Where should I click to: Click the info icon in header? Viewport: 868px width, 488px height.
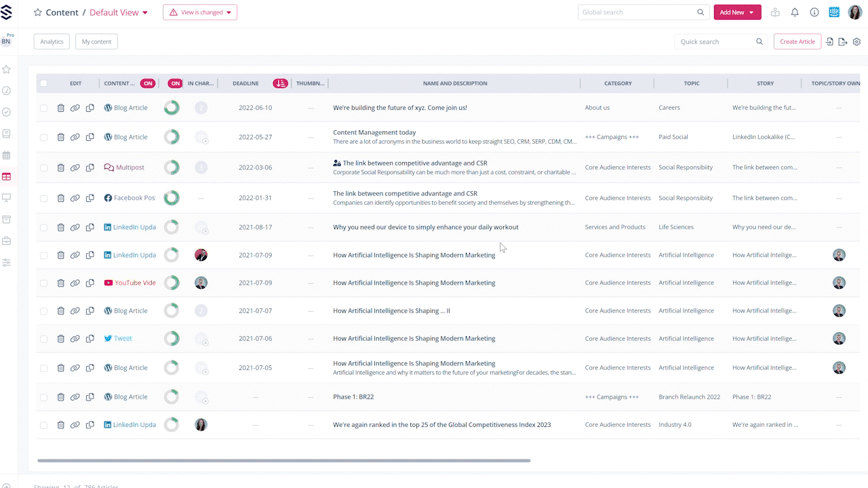[x=814, y=12]
